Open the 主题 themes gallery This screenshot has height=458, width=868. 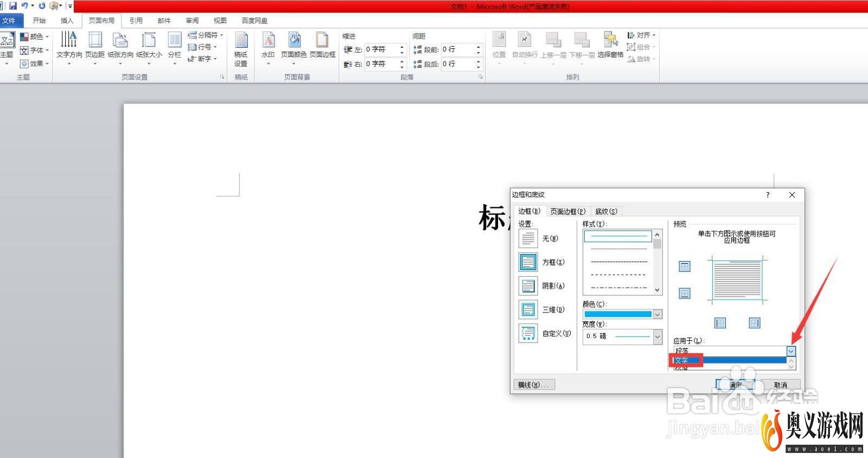(7, 48)
